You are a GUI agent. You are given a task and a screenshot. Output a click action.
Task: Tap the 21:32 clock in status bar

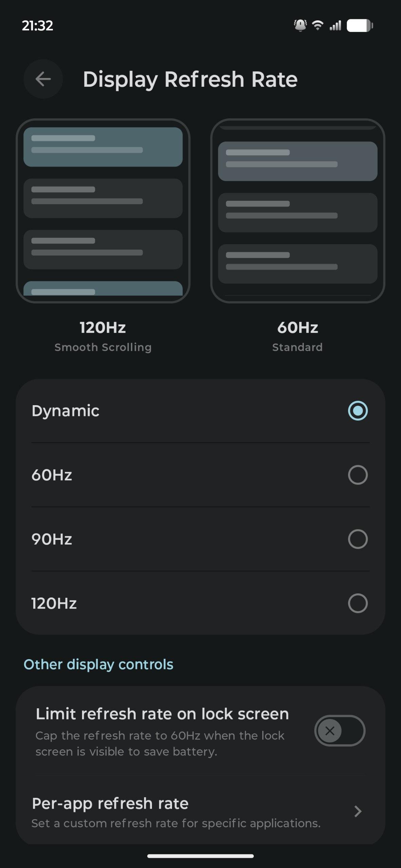coord(37,25)
